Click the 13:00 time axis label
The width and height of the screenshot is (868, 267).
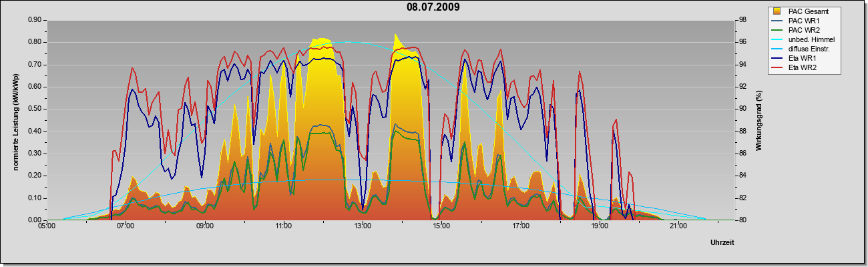click(363, 227)
